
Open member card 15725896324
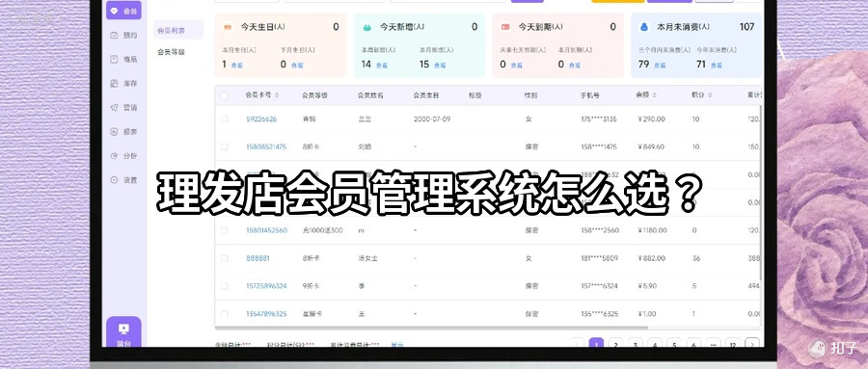coord(266,286)
